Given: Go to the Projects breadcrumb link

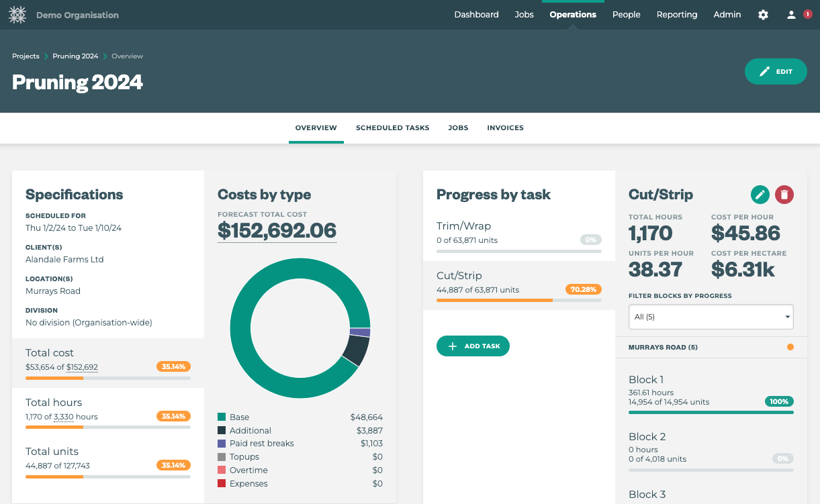Looking at the screenshot, I should [x=26, y=56].
